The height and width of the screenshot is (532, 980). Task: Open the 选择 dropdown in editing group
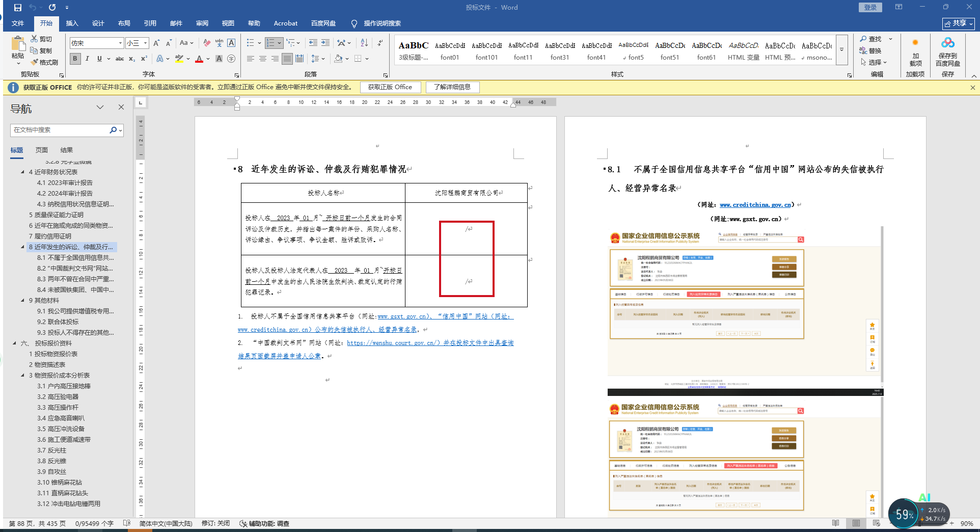[x=874, y=62]
